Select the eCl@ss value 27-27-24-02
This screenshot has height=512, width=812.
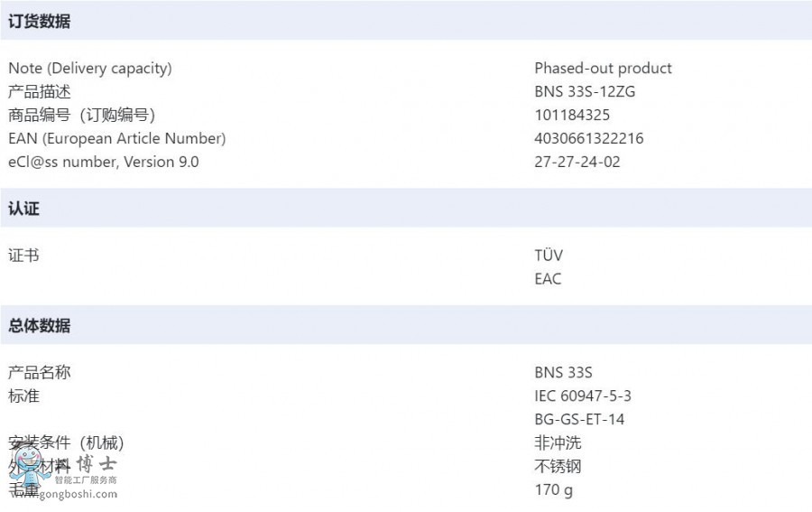(x=577, y=162)
